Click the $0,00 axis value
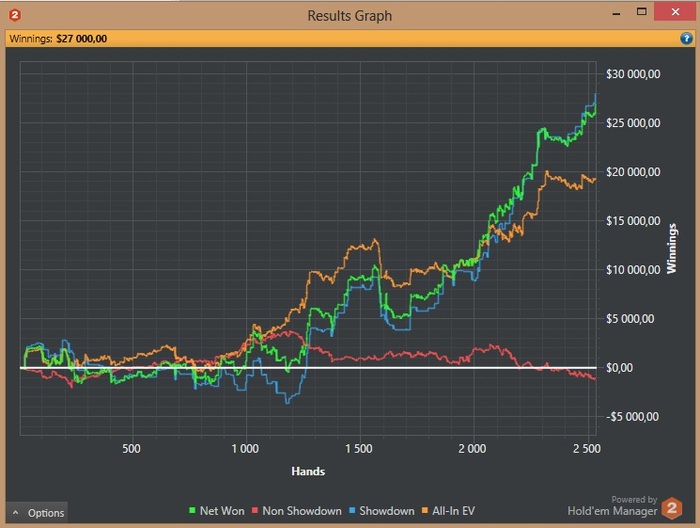 (x=620, y=368)
